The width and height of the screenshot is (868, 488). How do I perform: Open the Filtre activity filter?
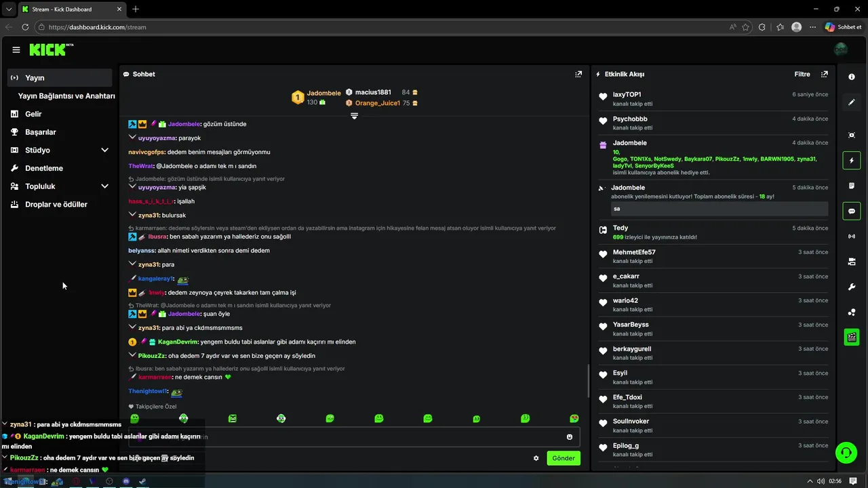802,74
